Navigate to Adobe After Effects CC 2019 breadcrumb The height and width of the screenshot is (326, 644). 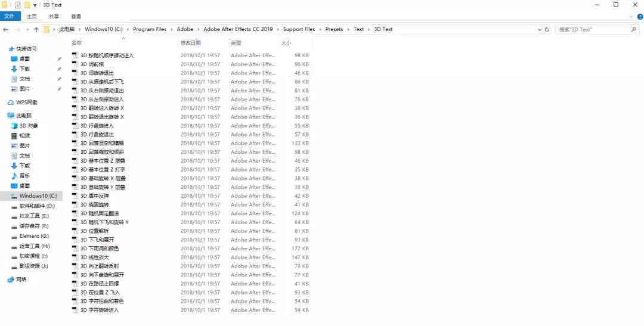tap(238, 30)
